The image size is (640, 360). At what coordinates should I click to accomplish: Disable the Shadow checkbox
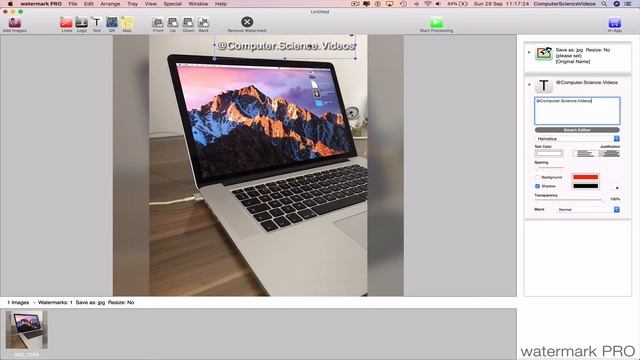[537, 186]
